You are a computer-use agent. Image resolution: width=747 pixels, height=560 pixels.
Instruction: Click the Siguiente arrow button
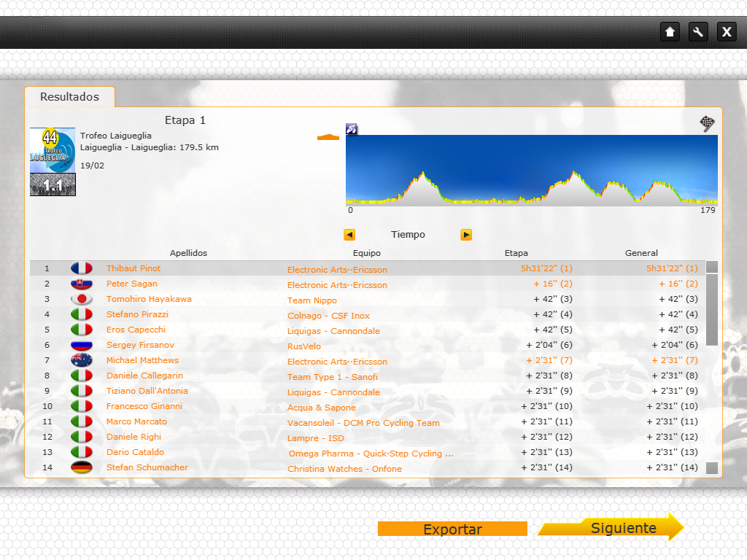point(612,527)
